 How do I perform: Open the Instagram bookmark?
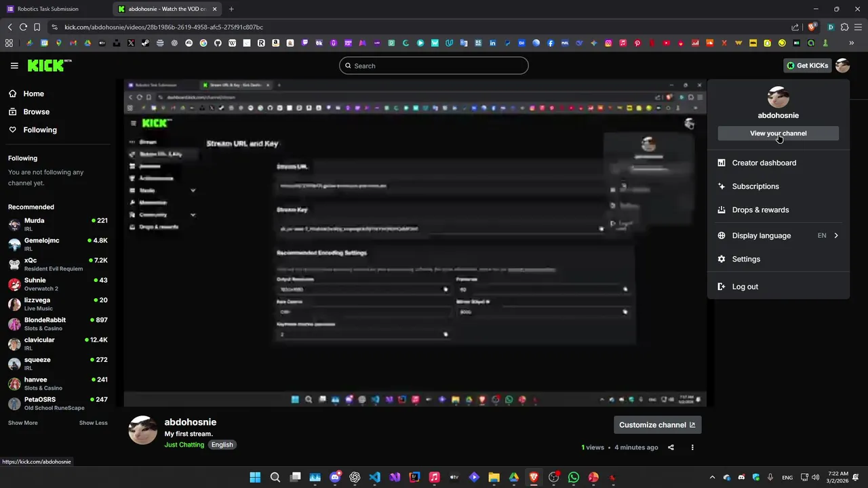[x=608, y=43]
